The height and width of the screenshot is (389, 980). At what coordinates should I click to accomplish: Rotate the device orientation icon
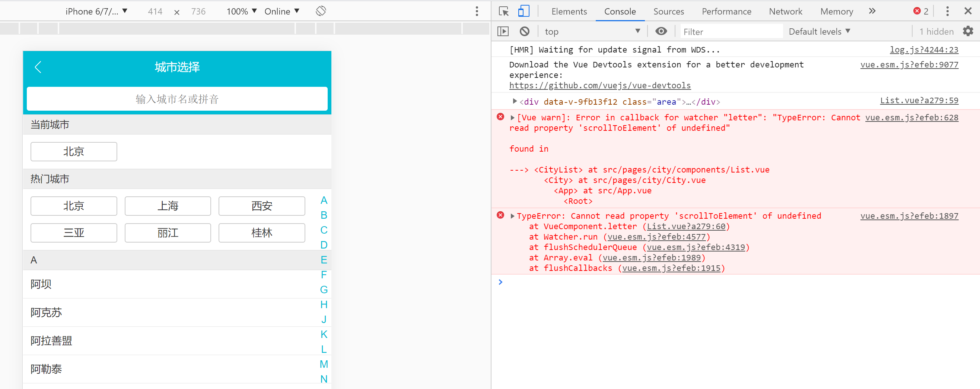point(321,11)
